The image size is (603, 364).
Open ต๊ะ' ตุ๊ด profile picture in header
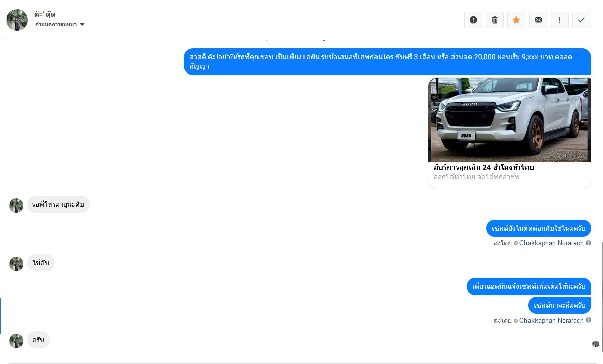coord(17,20)
